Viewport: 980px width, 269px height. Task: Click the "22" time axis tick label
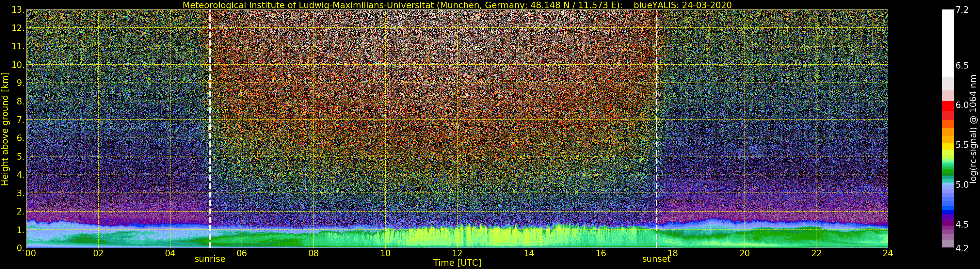click(x=816, y=253)
